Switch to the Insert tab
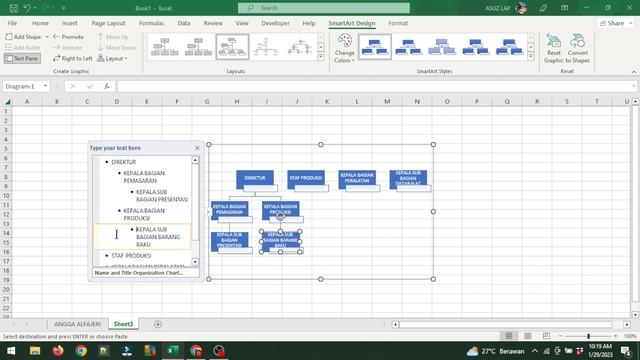Image resolution: width=640 pixels, height=360 pixels. (x=70, y=23)
